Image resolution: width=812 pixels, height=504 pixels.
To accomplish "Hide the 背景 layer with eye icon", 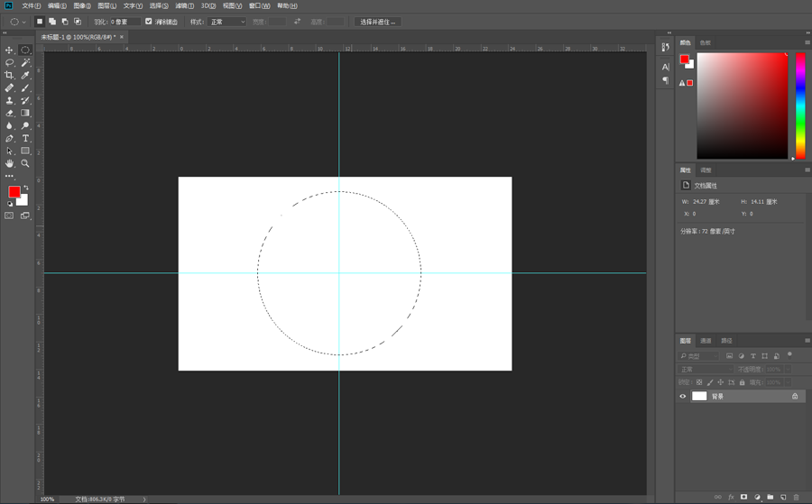I will point(683,397).
